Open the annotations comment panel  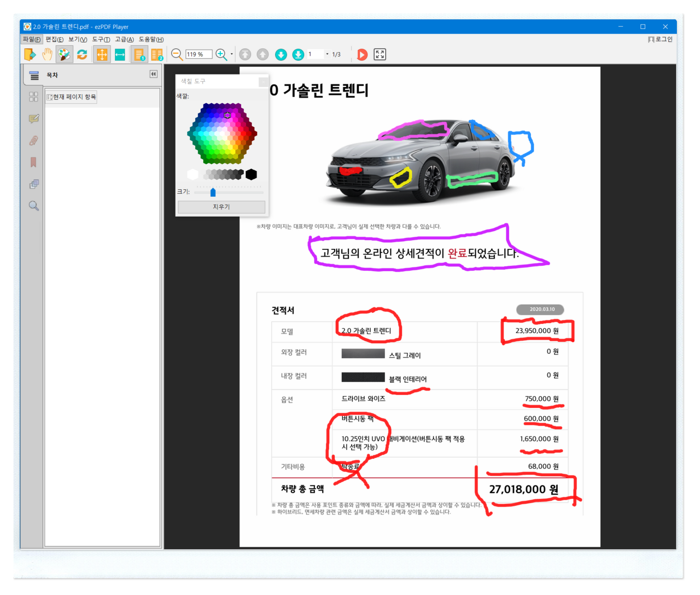point(34,119)
